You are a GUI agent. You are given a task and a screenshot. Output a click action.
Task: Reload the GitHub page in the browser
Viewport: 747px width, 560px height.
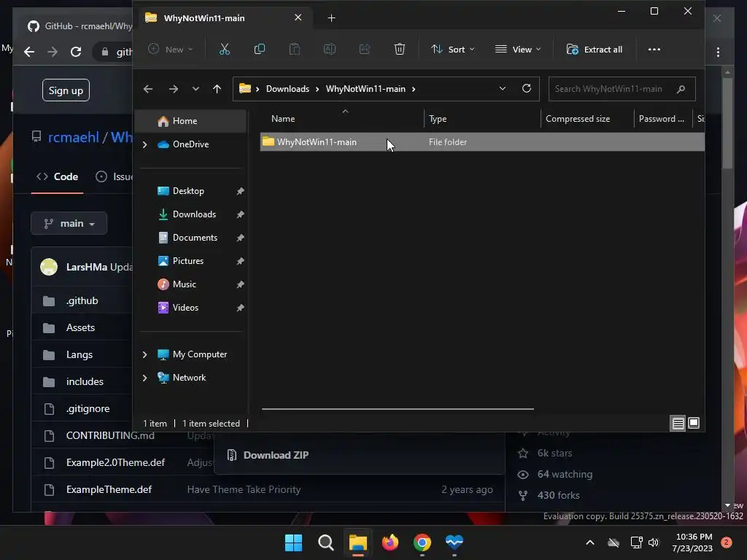(76, 52)
